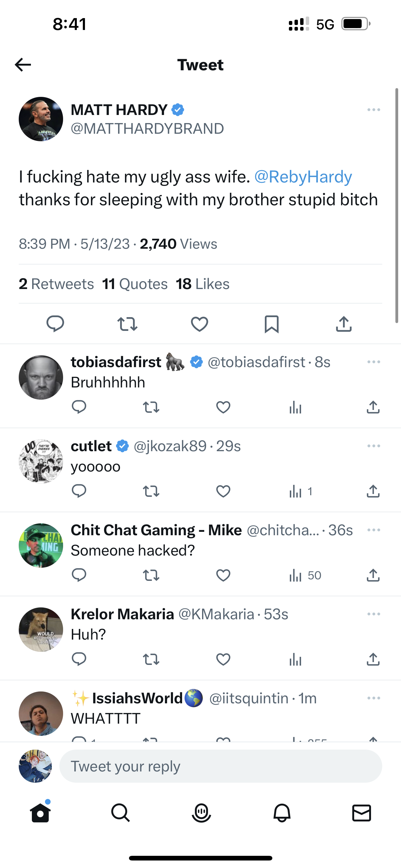Open the @RebyHardy mention link
The width and height of the screenshot is (401, 868).
coord(303,177)
